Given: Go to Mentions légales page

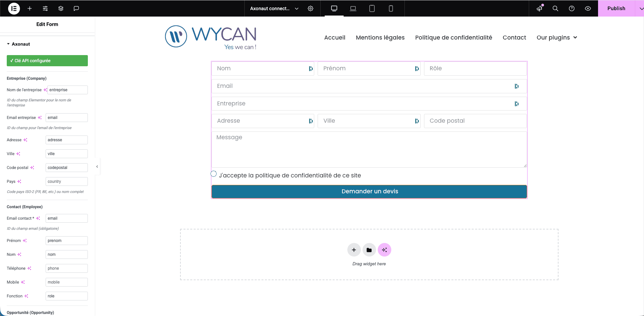Looking at the screenshot, I should [380, 38].
